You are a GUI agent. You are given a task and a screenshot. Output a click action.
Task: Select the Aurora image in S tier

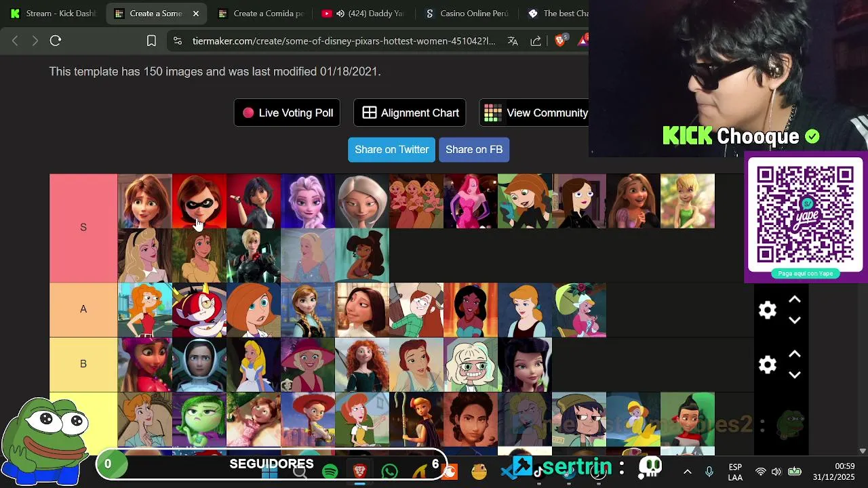pos(145,256)
